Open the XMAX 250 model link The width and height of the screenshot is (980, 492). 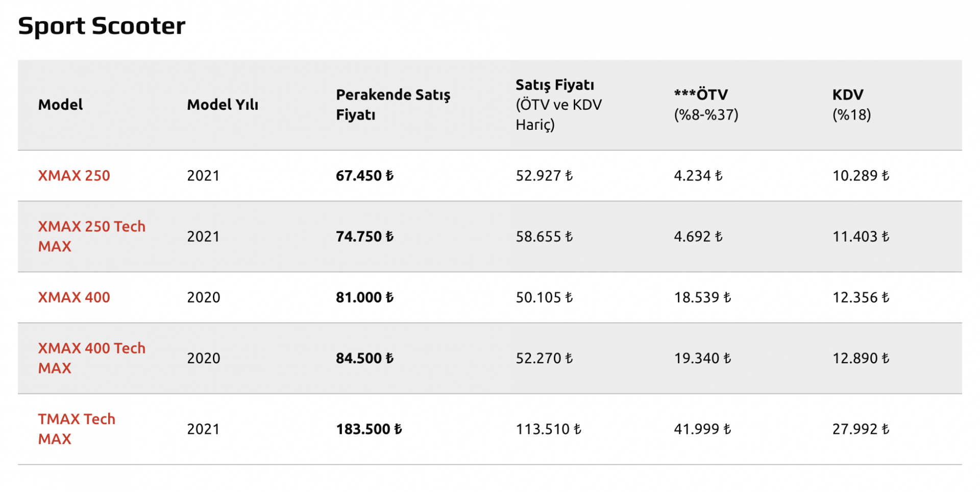coord(74,176)
